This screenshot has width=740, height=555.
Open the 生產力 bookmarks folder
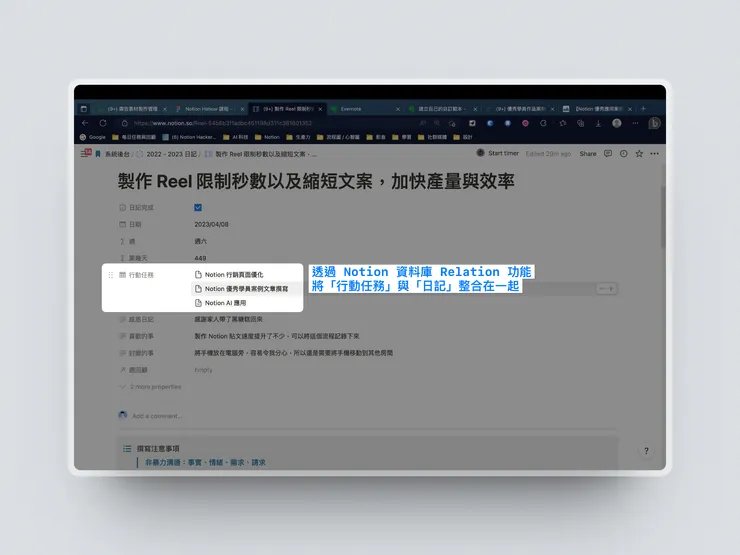tap(298, 137)
